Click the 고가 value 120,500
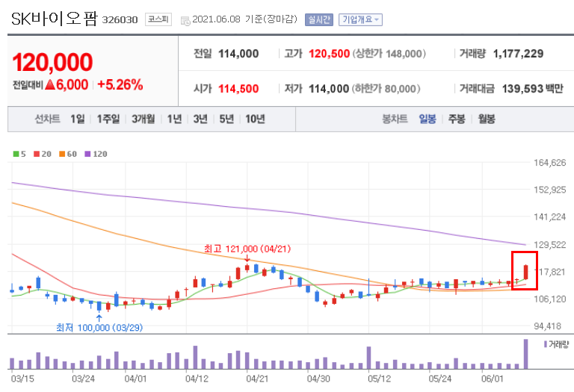 point(329,54)
